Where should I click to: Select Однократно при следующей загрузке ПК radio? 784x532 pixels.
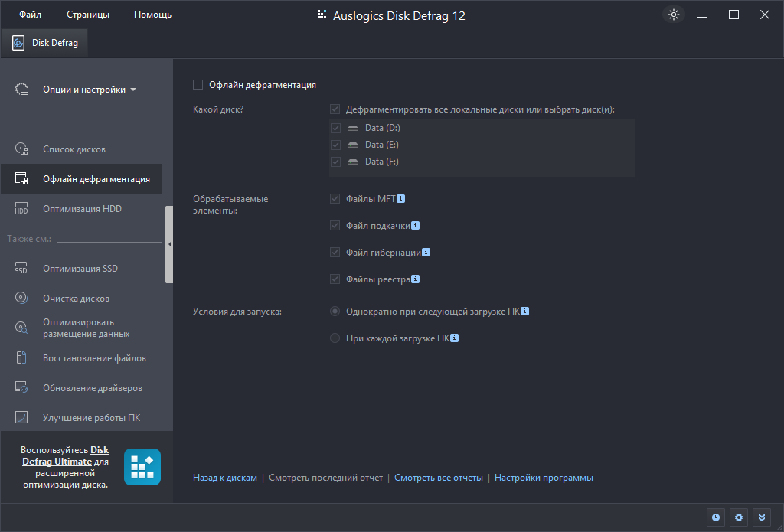pos(335,312)
